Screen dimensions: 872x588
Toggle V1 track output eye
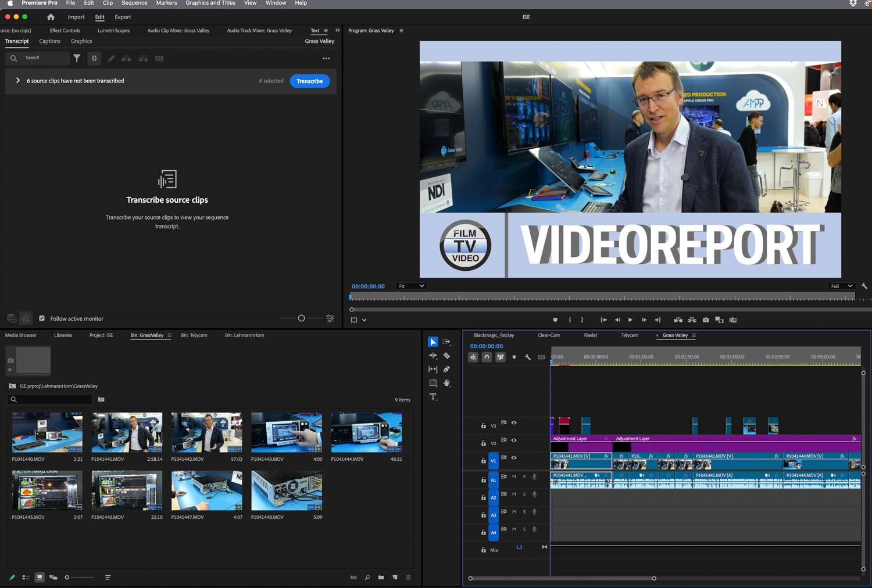514,458
